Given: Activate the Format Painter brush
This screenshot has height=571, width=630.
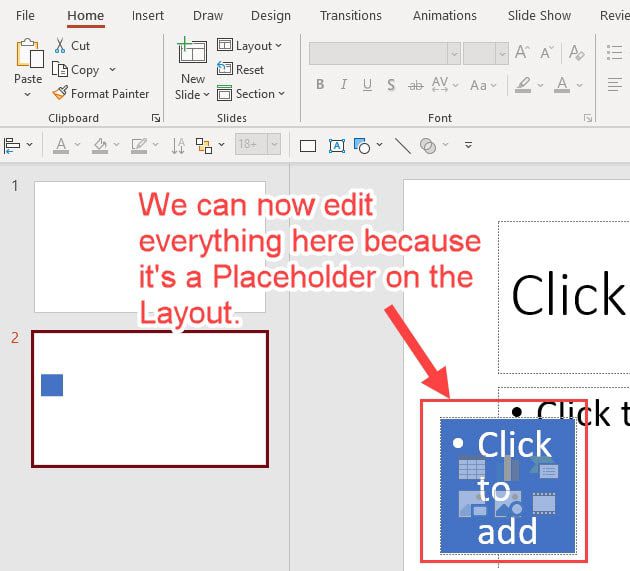Looking at the screenshot, I should coord(60,93).
